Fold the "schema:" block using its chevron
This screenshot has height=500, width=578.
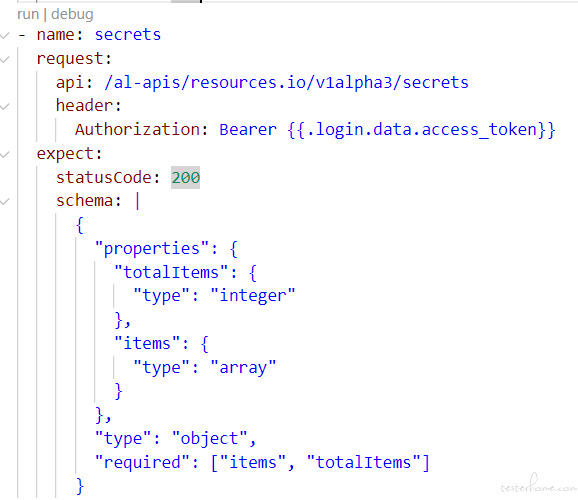[5, 201]
